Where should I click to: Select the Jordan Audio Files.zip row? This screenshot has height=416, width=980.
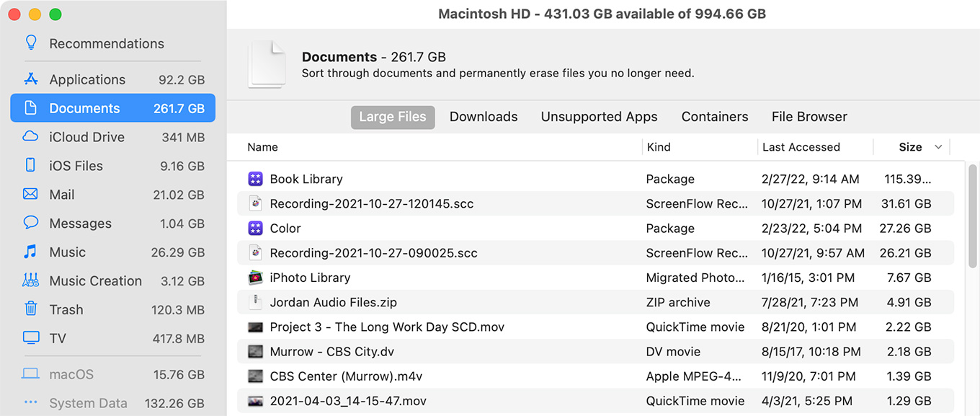[x=596, y=302]
